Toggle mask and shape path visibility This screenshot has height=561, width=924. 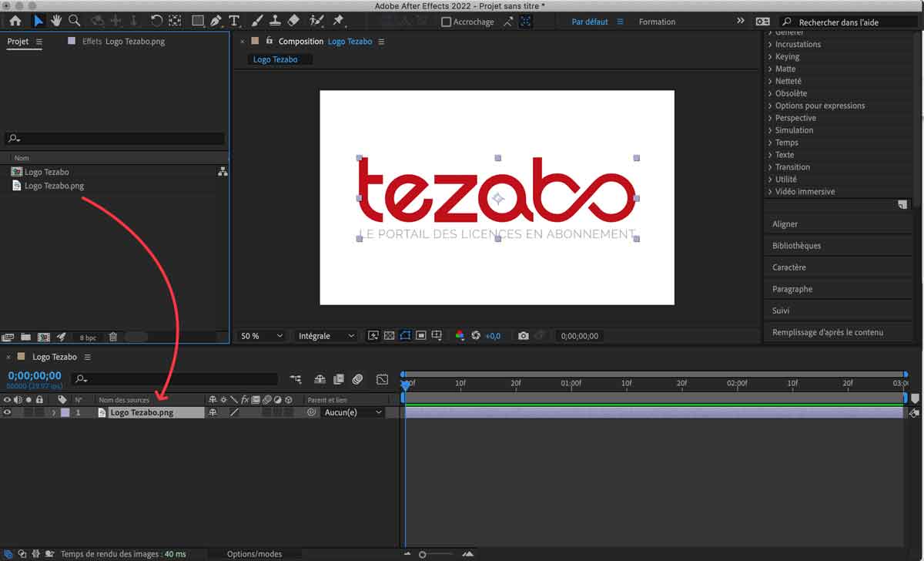tap(405, 336)
